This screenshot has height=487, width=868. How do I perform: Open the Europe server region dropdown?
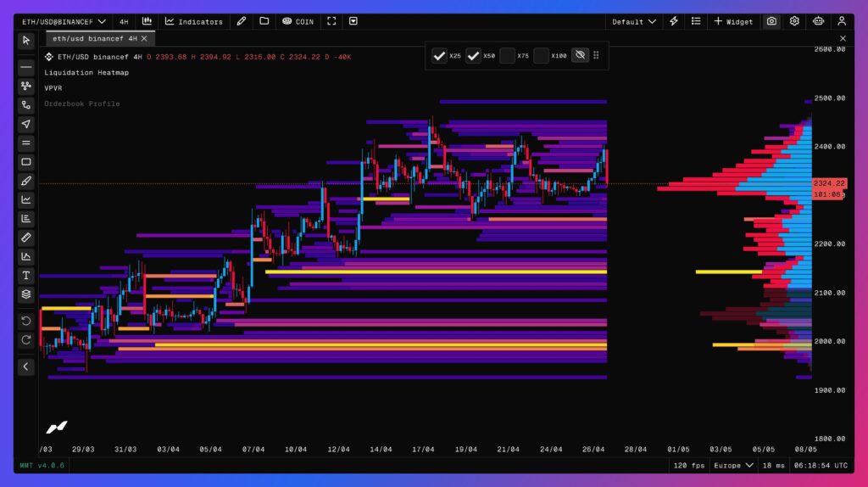733,466
